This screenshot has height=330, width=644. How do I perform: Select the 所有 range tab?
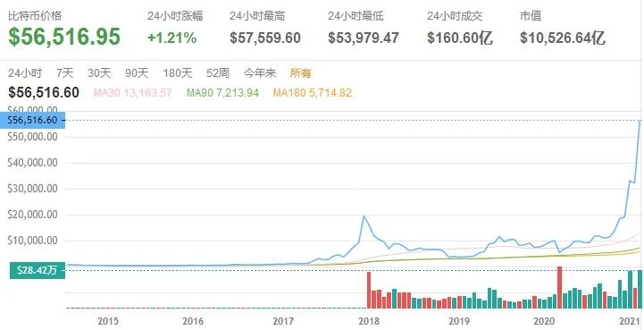coord(301,73)
